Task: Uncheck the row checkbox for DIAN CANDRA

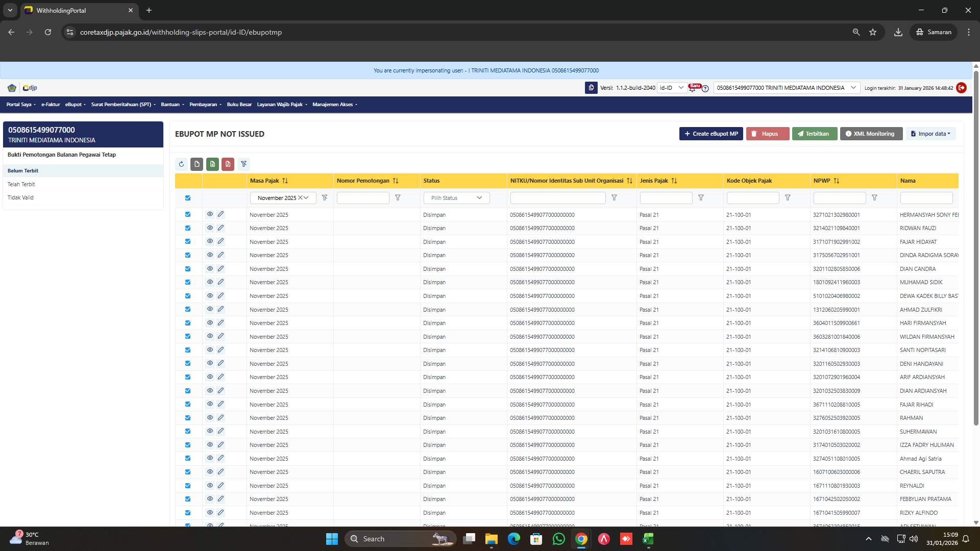Action: point(187,268)
